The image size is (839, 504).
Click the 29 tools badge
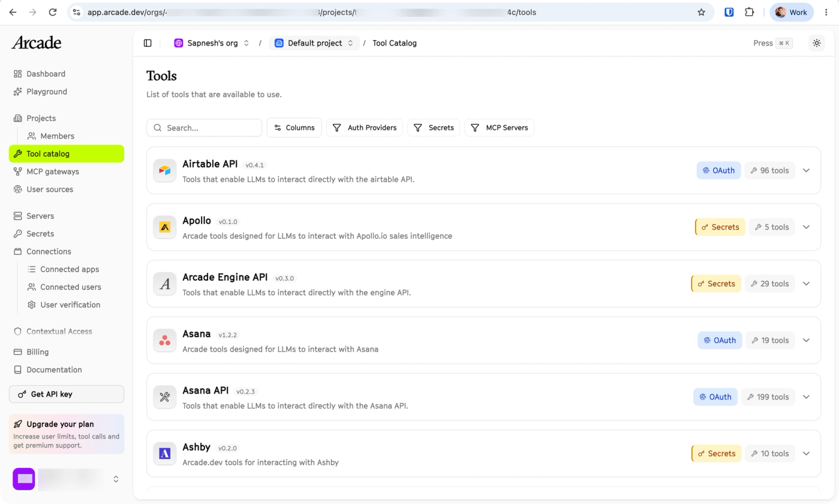(x=770, y=284)
